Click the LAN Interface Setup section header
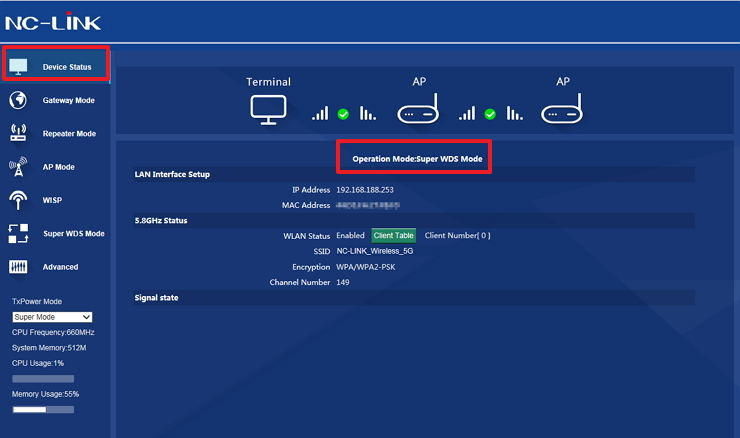The width and height of the screenshot is (740, 438). 413,174
